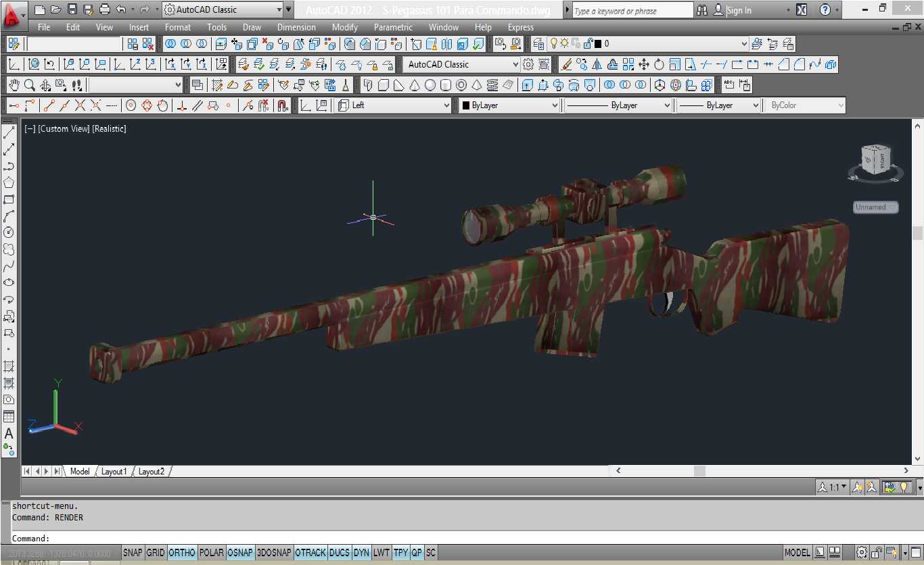Click the Array tool in Modify toolbar
This screenshot has width=924, height=565.
[x=628, y=65]
